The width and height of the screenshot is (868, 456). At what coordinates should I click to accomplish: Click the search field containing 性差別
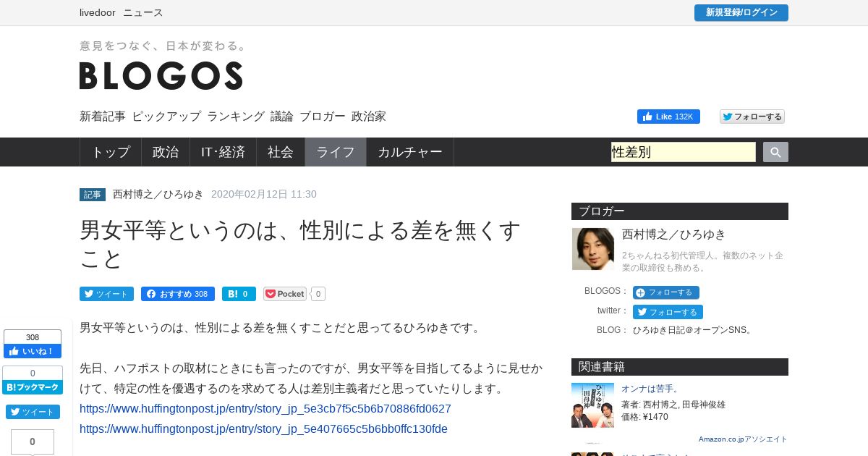click(684, 152)
